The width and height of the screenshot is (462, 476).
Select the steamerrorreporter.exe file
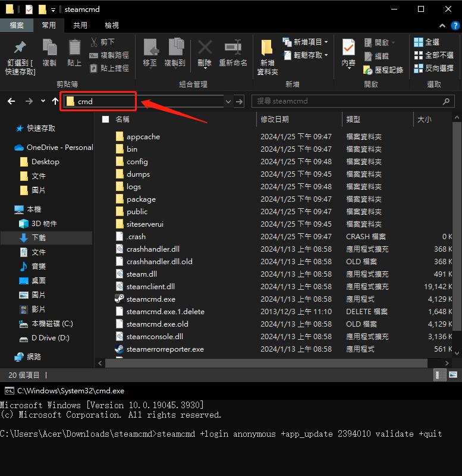coord(159,349)
